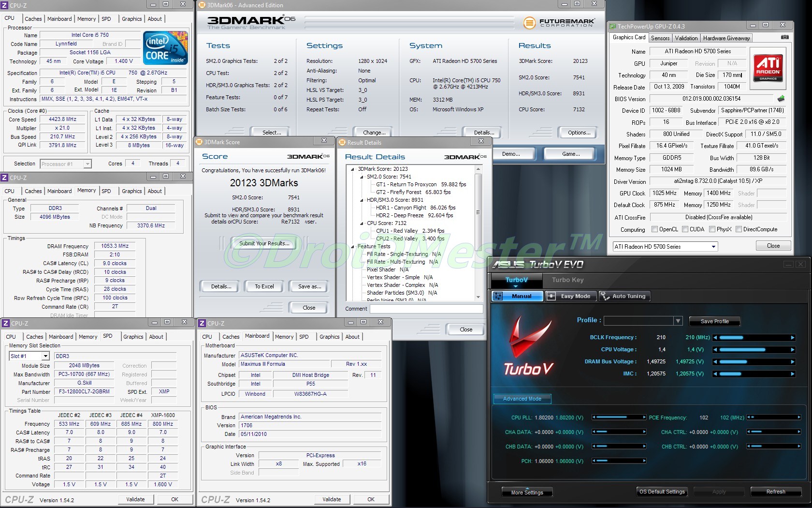Image resolution: width=812 pixels, height=508 pixels.
Task: Click the CPU PLL increase arrow
Action: (x=644, y=417)
